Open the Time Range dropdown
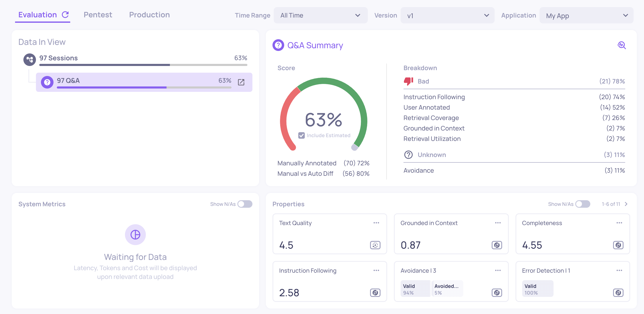 320,15
